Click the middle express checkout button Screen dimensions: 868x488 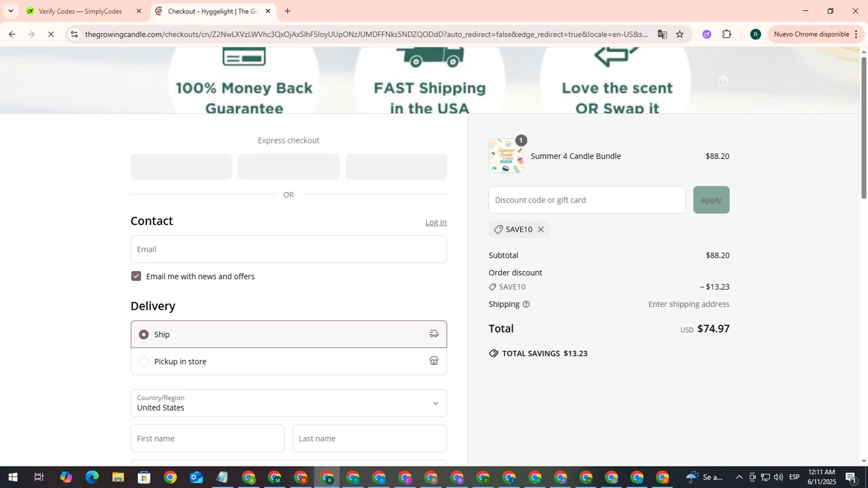289,167
